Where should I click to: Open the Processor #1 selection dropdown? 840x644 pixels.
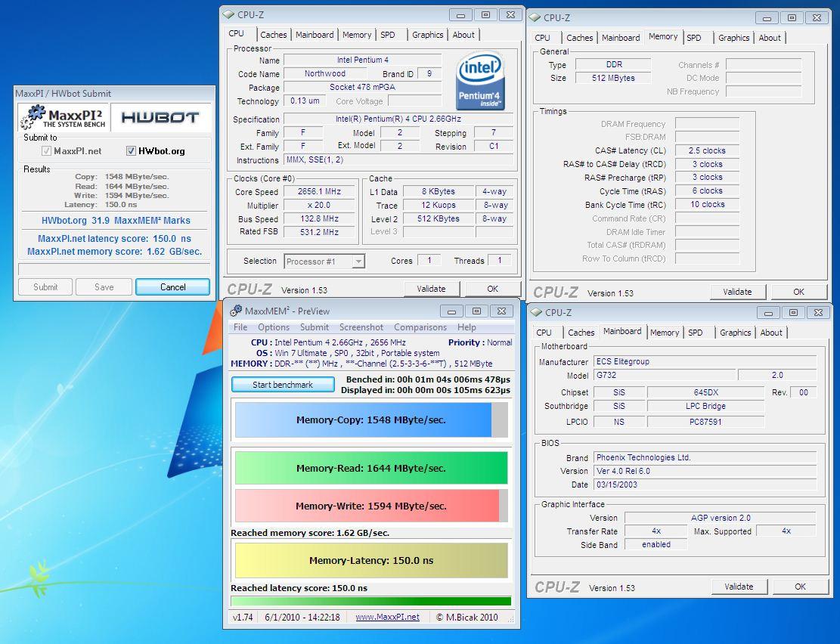click(x=358, y=262)
